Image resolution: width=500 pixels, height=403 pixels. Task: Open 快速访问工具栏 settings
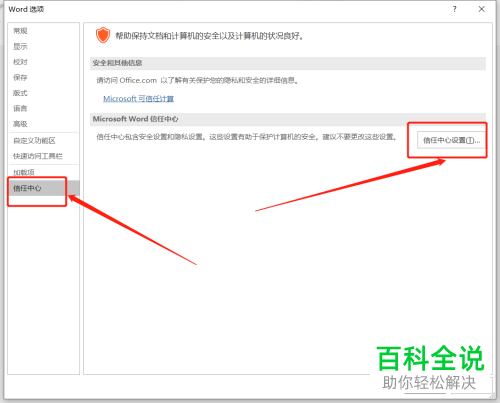pyautogui.click(x=38, y=156)
